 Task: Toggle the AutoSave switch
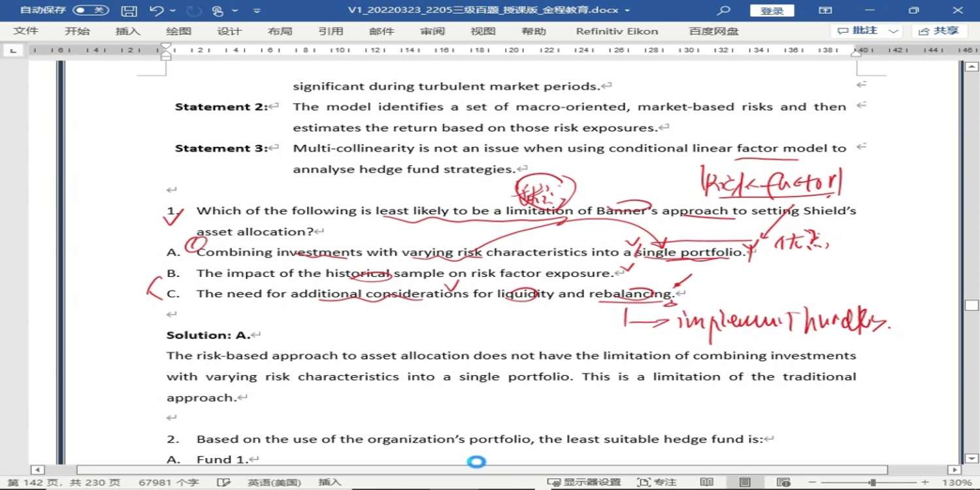pyautogui.click(x=90, y=10)
